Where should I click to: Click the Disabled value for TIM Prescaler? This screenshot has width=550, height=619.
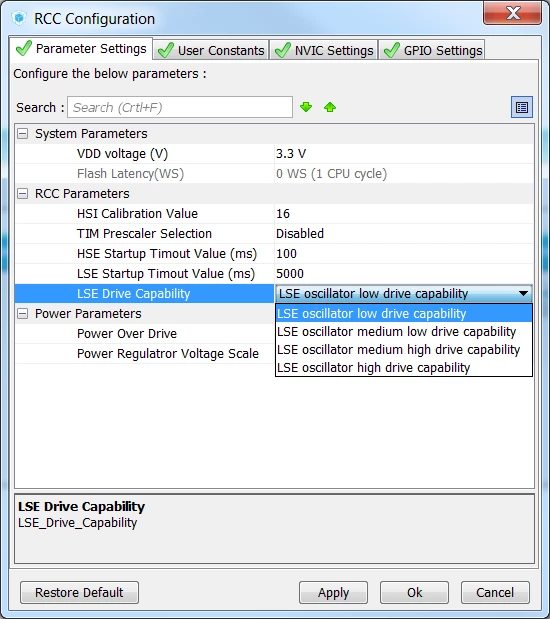(404, 234)
